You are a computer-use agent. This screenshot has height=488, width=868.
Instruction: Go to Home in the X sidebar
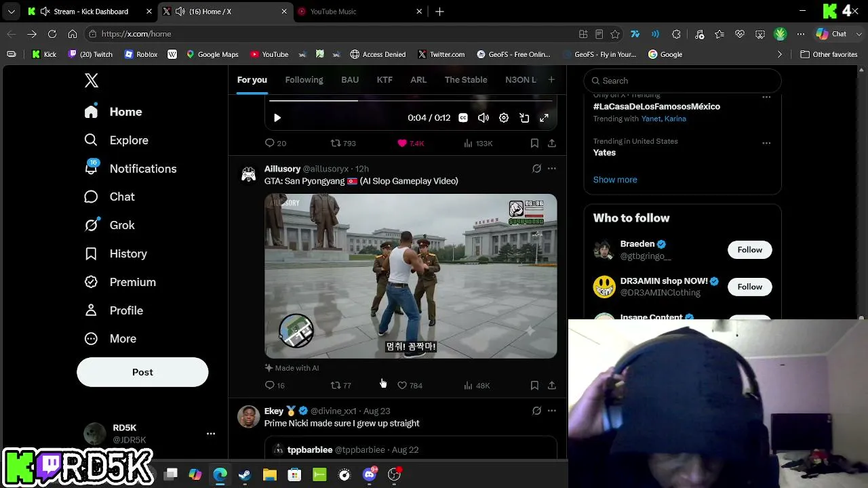[113, 112]
